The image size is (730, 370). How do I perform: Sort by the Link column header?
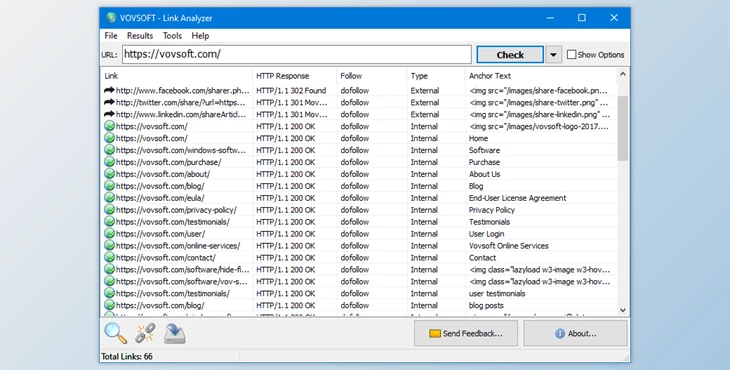(x=177, y=76)
